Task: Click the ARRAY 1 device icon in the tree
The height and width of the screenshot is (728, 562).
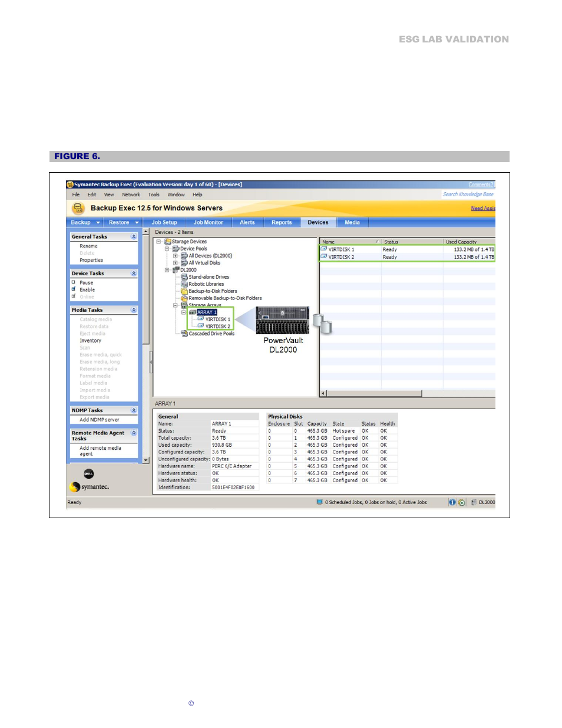Action: (193, 312)
